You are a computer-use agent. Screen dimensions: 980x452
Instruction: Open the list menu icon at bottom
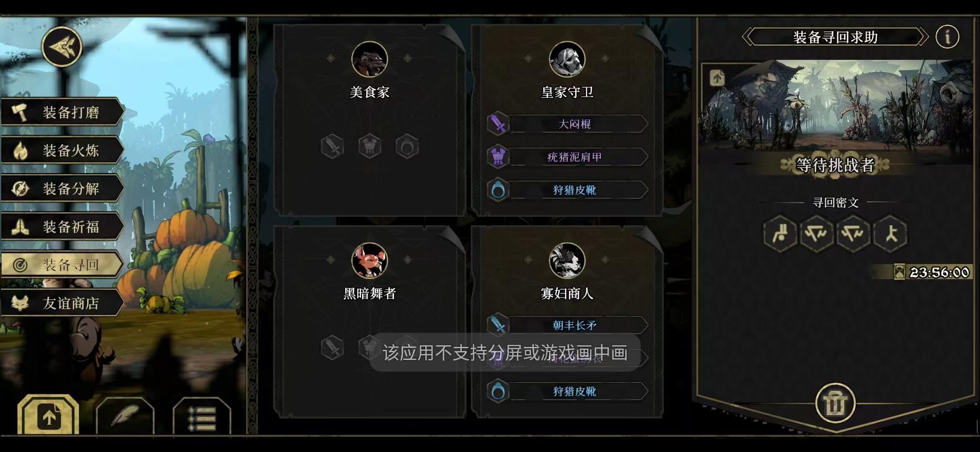coord(202,416)
